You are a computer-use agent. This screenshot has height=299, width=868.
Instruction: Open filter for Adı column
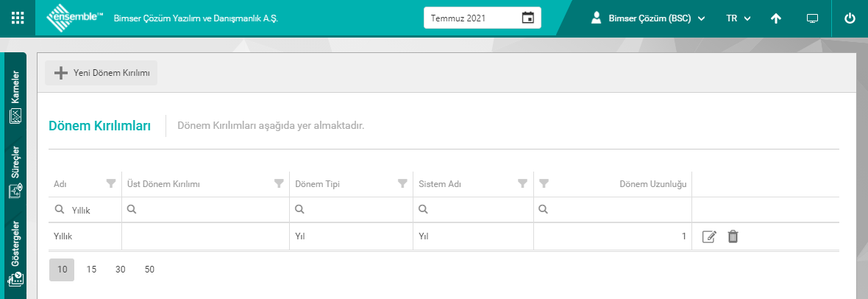pos(111,183)
